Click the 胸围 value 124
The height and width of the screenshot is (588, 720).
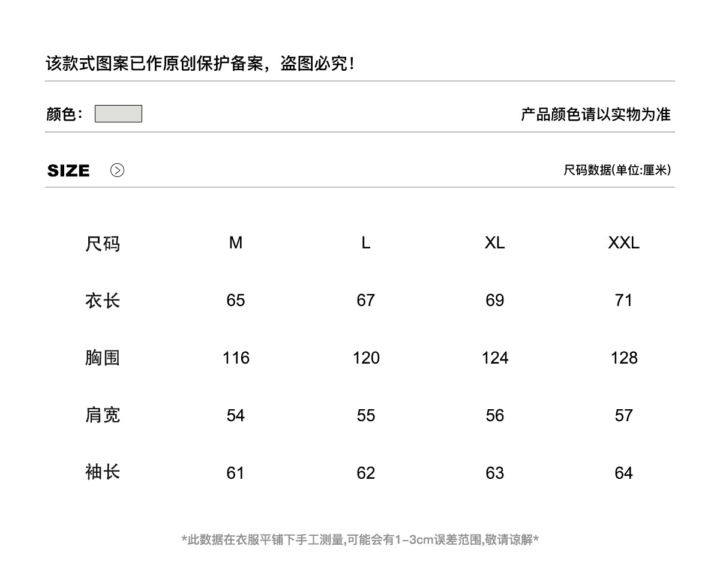(495, 358)
